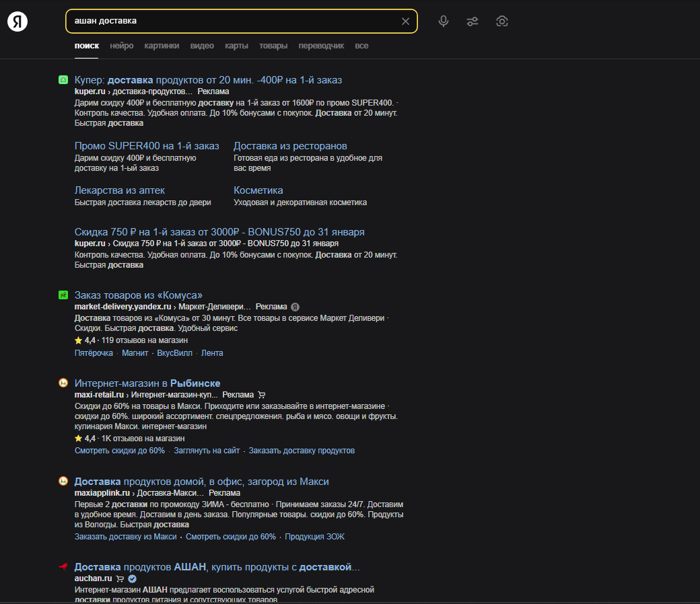700x604 pixels.
Task: Click the Пятёрочка sitelink
Action: 94,353
